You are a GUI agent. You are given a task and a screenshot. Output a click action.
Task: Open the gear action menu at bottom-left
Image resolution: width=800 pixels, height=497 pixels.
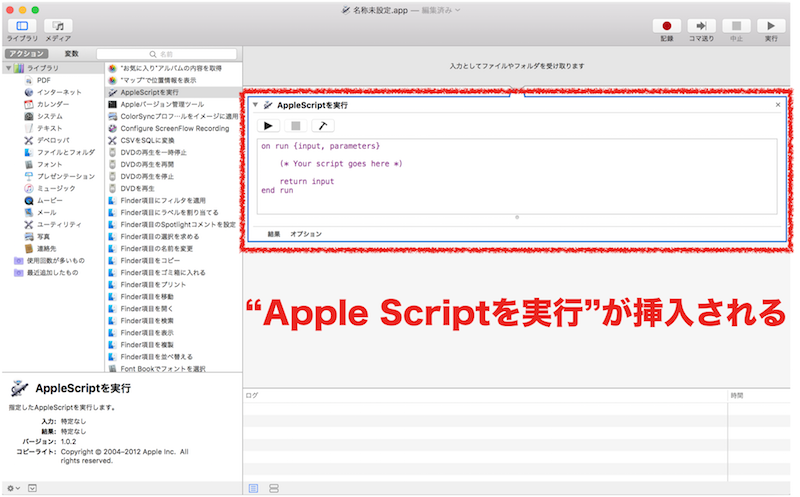point(13,488)
